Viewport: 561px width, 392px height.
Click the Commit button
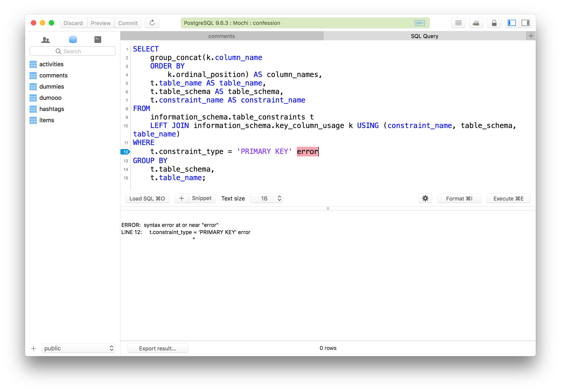128,23
